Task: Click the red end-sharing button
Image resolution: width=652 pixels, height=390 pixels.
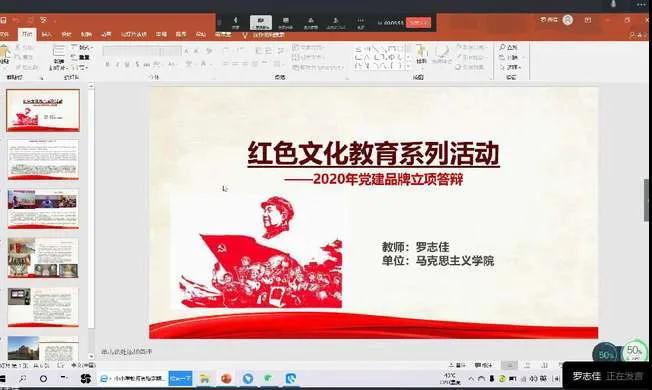Action: pos(418,22)
